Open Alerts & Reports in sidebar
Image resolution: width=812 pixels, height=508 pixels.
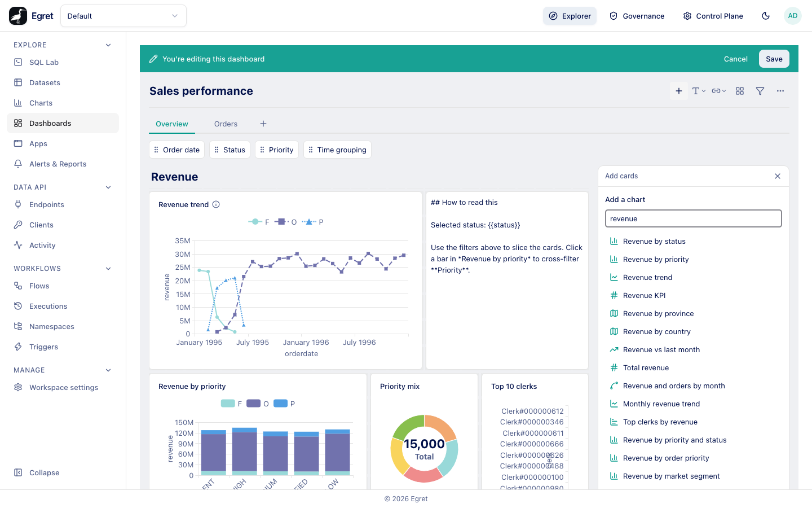(x=63, y=164)
